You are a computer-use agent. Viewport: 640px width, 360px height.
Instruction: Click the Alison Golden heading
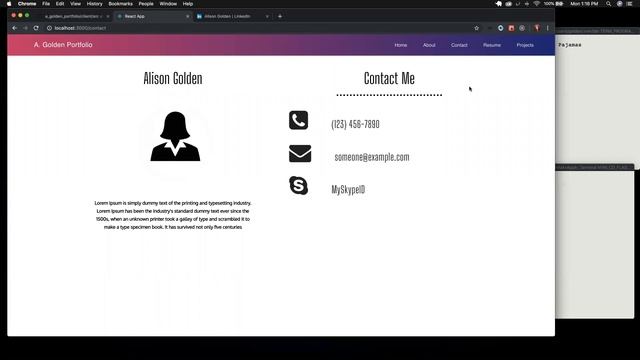[173, 78]
